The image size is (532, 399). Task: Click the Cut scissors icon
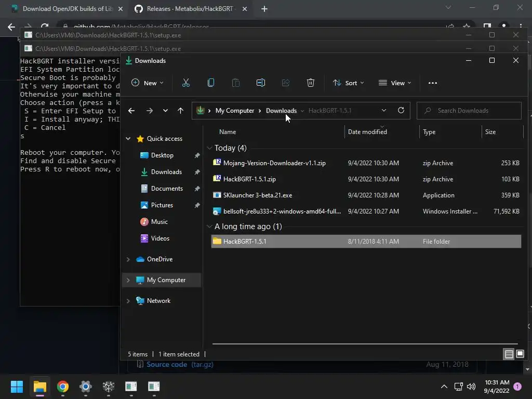[x=185, y=83]
